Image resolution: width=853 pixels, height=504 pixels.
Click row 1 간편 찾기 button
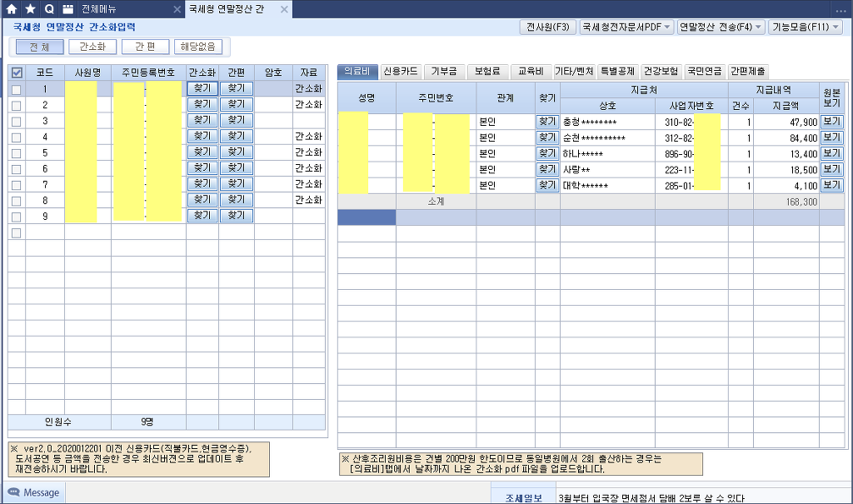click(x=237, y=88)
